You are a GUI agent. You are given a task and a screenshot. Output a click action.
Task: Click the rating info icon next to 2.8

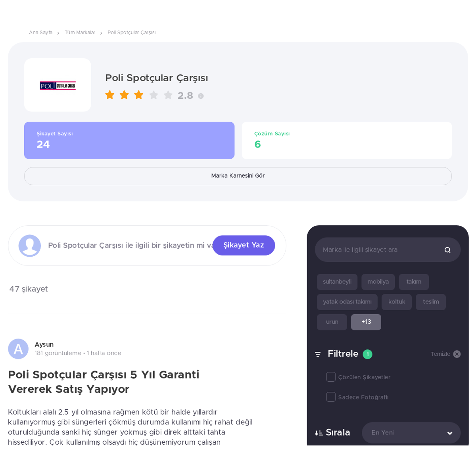(201, 96)
